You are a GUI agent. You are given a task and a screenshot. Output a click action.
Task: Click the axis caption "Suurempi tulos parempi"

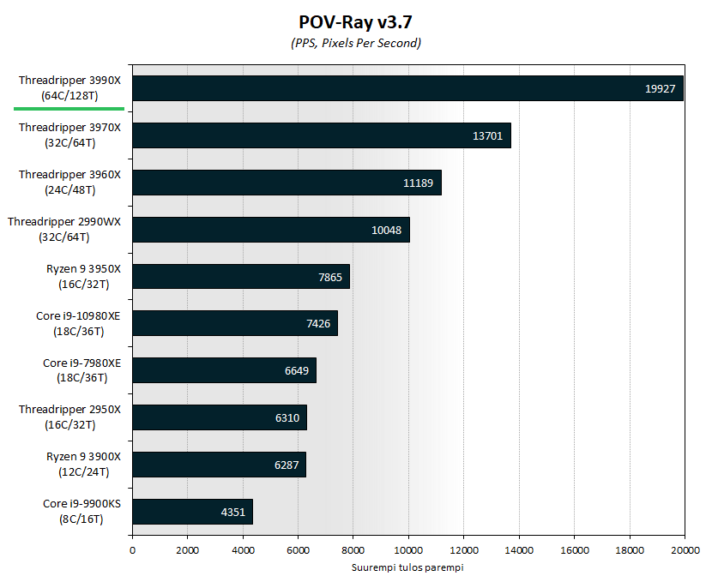407,567
